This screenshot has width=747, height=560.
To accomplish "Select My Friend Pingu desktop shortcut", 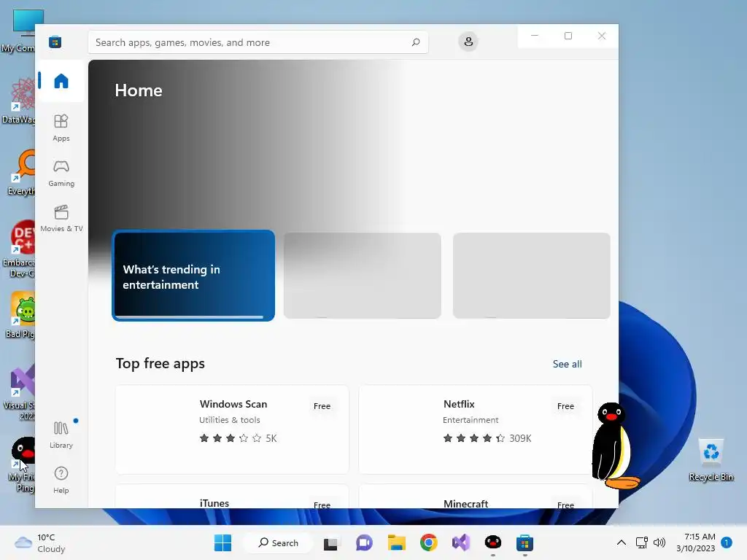I will tap(22, 464).
